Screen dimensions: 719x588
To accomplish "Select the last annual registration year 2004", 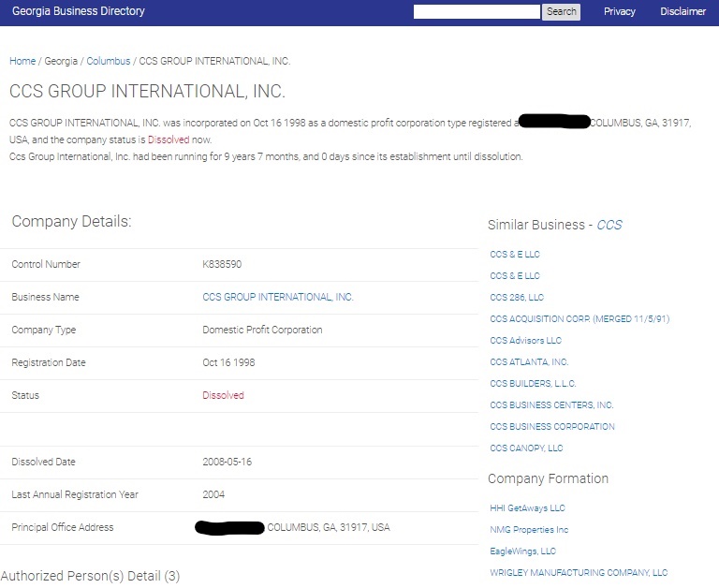I will click(213, 494).
